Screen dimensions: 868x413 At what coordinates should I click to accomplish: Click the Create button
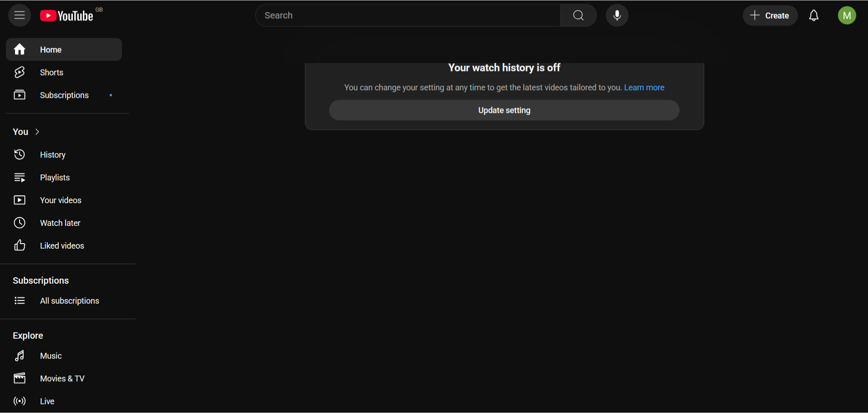pos(770,15)
